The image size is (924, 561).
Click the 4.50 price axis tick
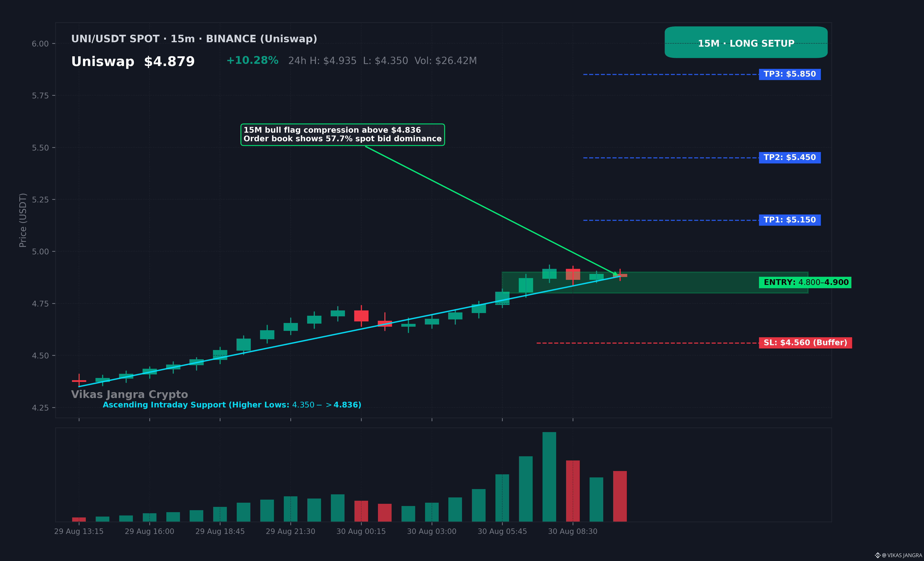coord(40,356)
